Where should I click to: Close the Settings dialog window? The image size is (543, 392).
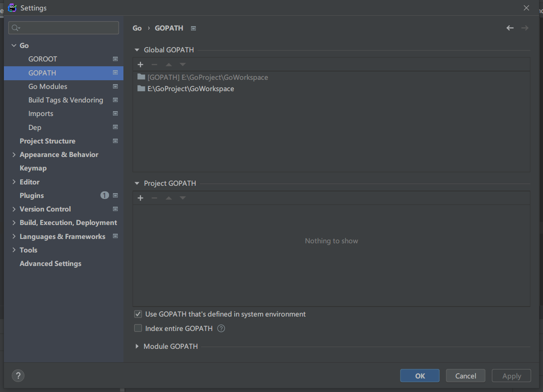(x=526, y=8)
